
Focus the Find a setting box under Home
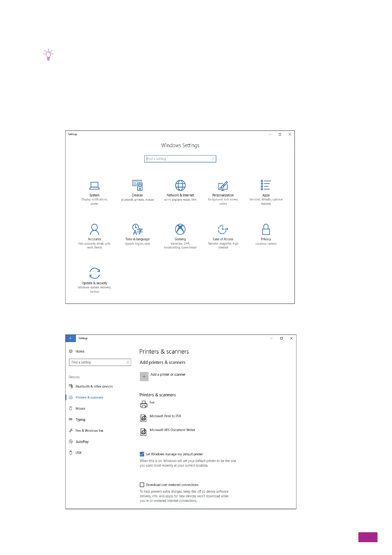click(100, 362)
